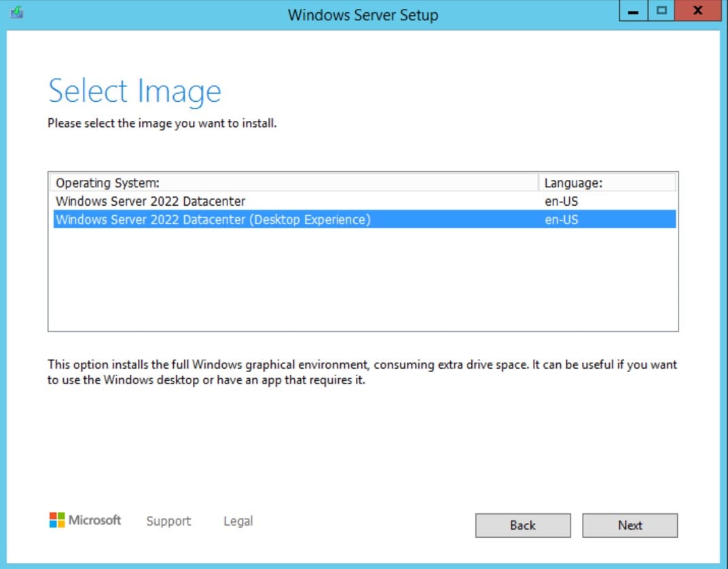Proceed with the Next button
This screenshot has width=728, height=569.
(630, 526)
